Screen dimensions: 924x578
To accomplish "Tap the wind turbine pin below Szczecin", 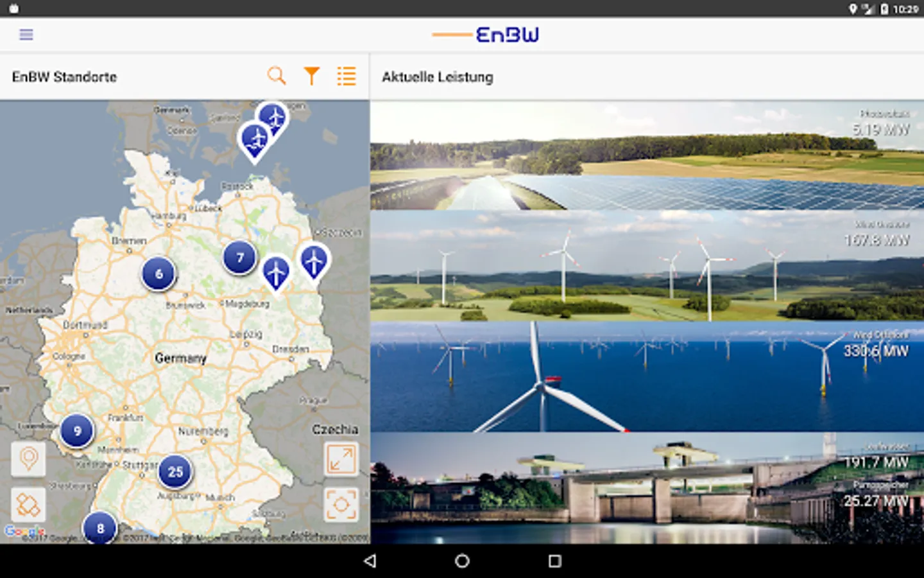I will point(314,261).
